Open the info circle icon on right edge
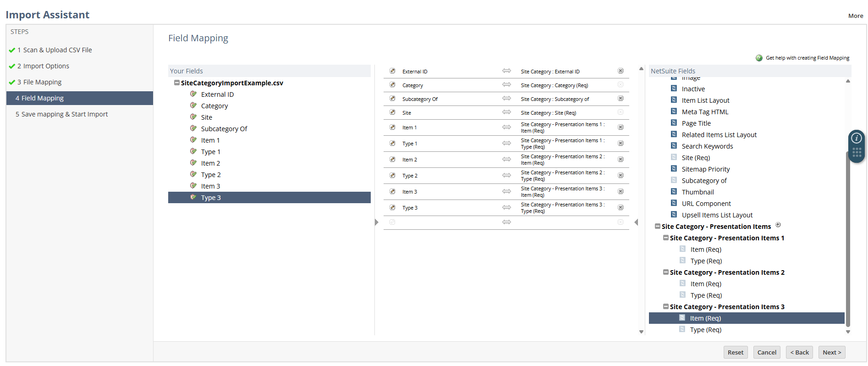This screenshot has height=366, width=868. (857, 138)
